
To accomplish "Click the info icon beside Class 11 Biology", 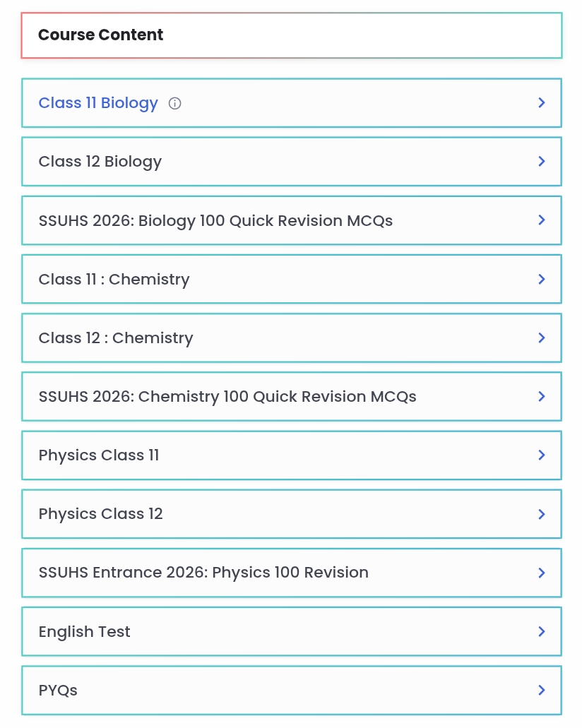I will point(175,103).
